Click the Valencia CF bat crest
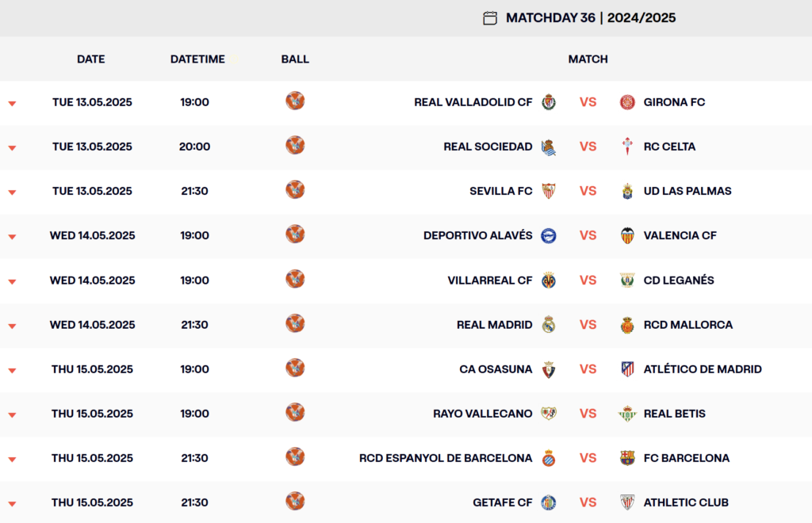Viewport: 812px width, 523px height. point(627,235)
